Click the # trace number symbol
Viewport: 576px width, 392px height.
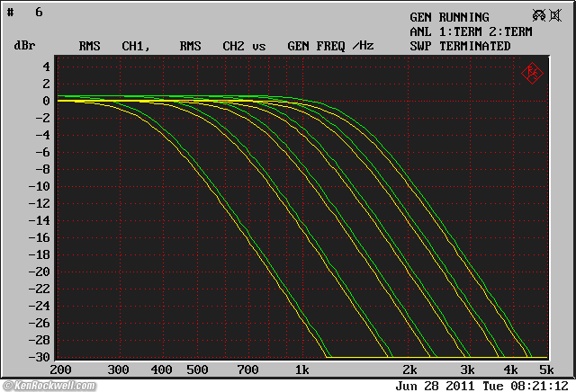[x=10, y=13]
